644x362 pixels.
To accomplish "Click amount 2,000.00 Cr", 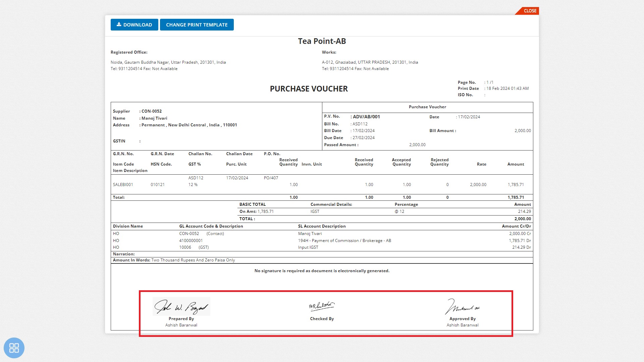I will (x=520, y=234).
